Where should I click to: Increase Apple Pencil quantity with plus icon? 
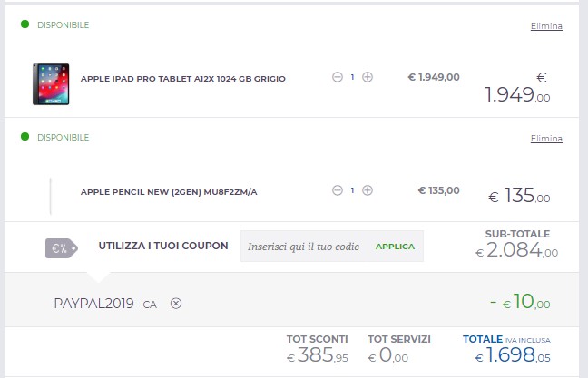click(367, 190)
